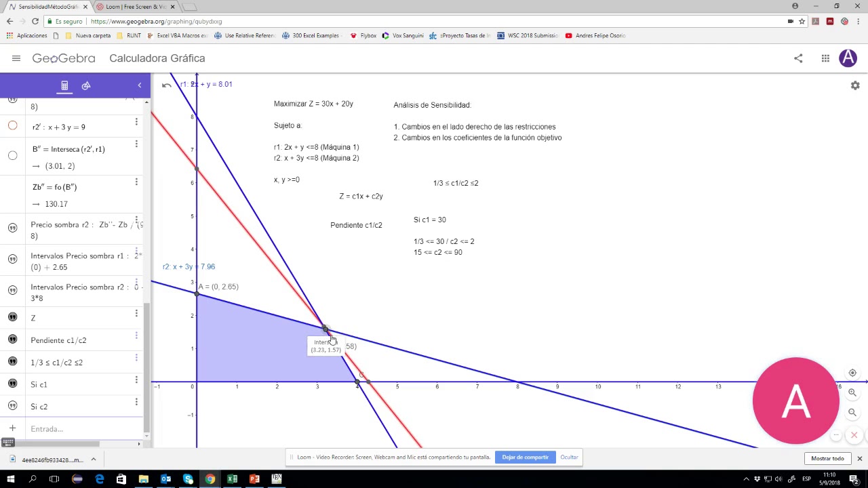Open Outlook from the taskbar

click(165, 479)
